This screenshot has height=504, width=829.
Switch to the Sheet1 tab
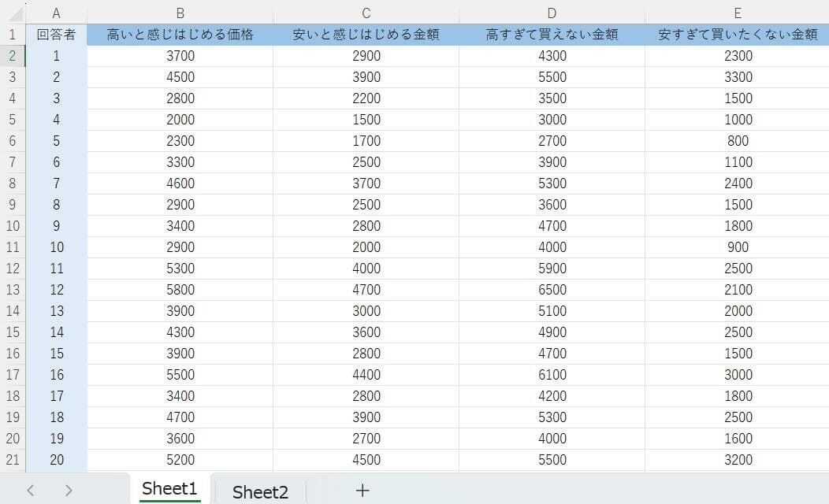click(x=169, y=491)
